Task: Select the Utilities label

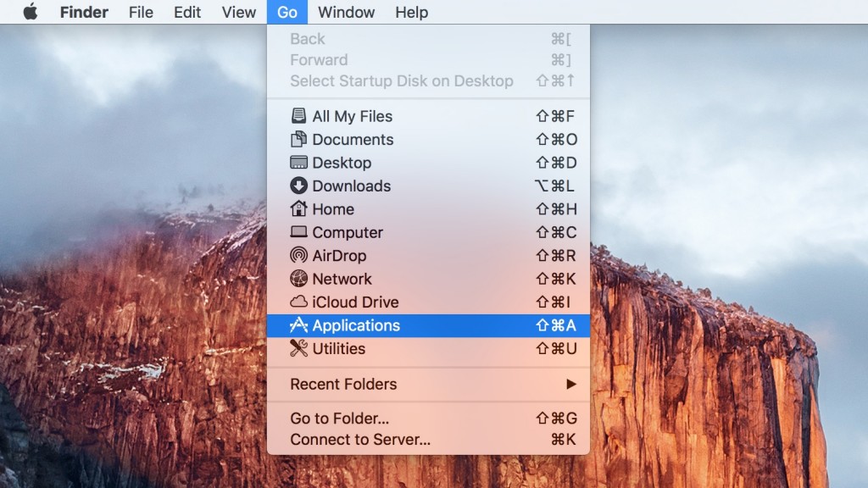Action: click(x=339, y=348)
